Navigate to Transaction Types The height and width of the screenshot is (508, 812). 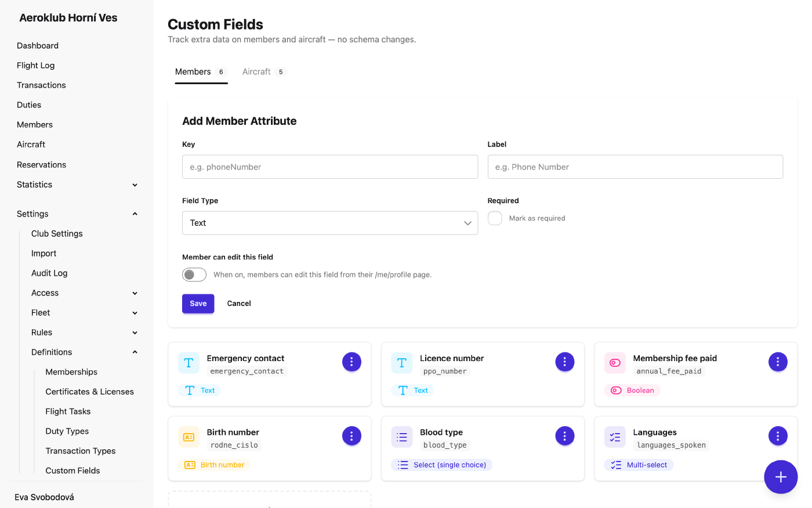(x=81, y=451)
